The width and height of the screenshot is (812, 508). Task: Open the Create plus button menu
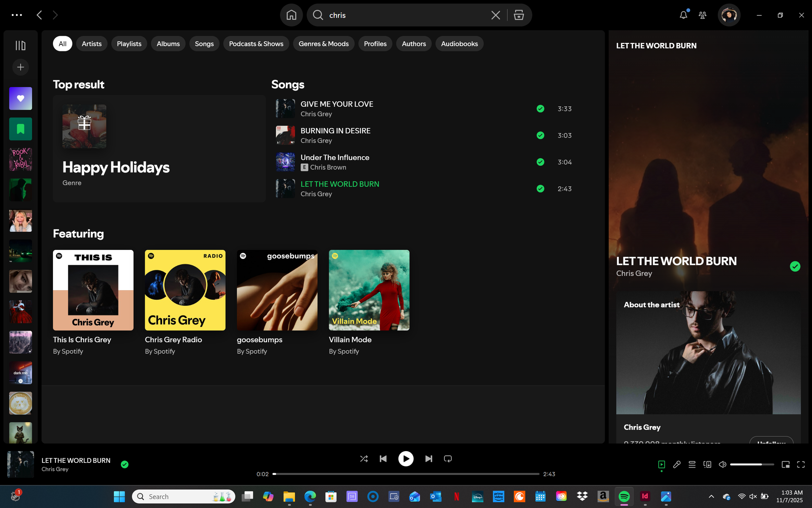pos(20,67)
